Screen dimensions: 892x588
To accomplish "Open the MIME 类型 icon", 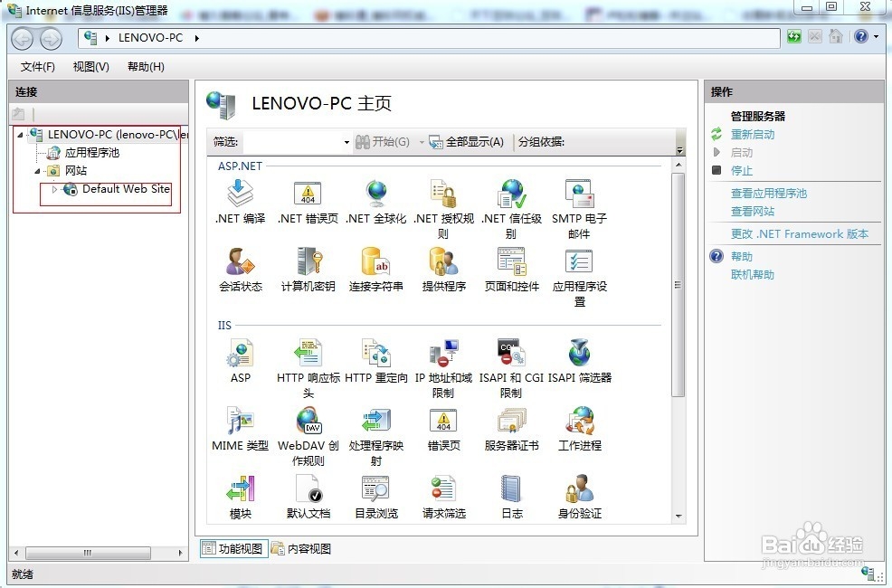I will click(x=240, y=421).
